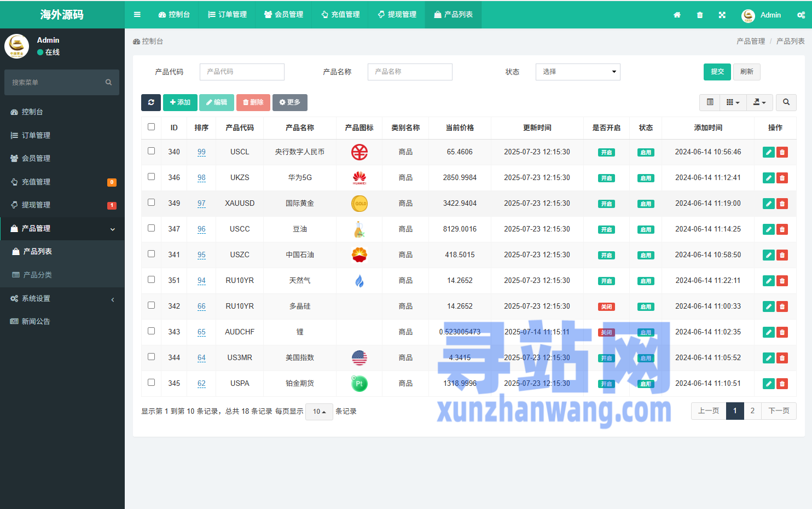Edit row USCL with pencil icon

[768, 152]
